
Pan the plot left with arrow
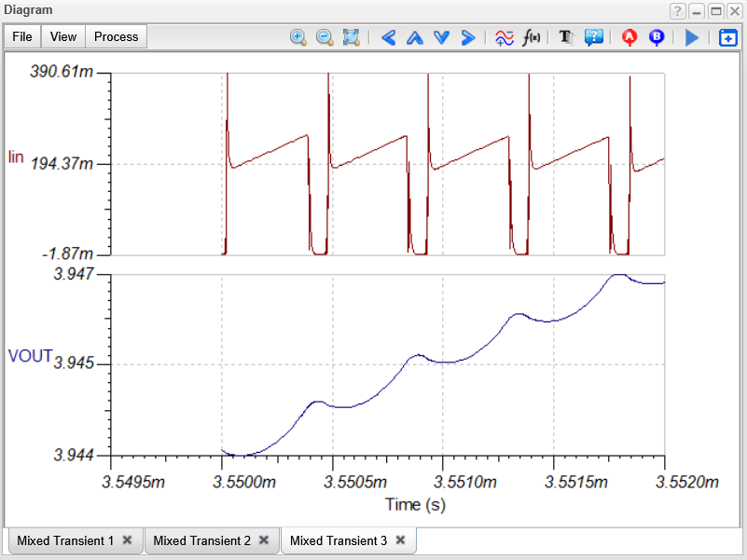[389, 37]
